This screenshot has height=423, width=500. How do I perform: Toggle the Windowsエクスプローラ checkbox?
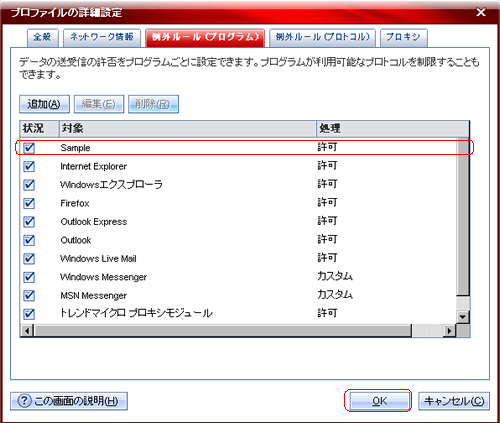point(29,185)
